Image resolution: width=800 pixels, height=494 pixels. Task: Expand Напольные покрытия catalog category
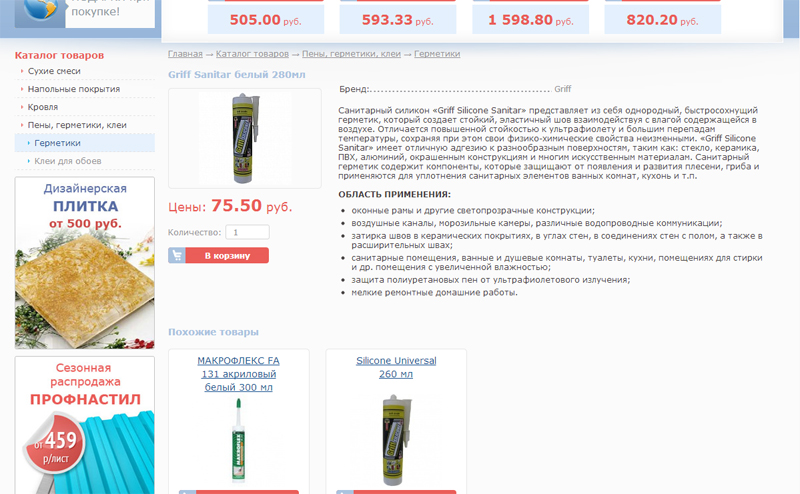(74, 89)
